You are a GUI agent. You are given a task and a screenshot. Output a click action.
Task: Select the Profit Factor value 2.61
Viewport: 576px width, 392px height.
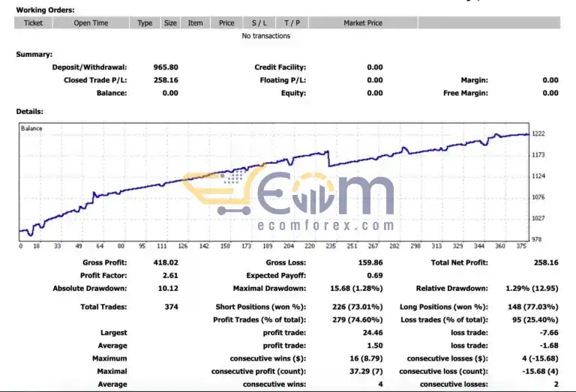[x=170, y=275]
